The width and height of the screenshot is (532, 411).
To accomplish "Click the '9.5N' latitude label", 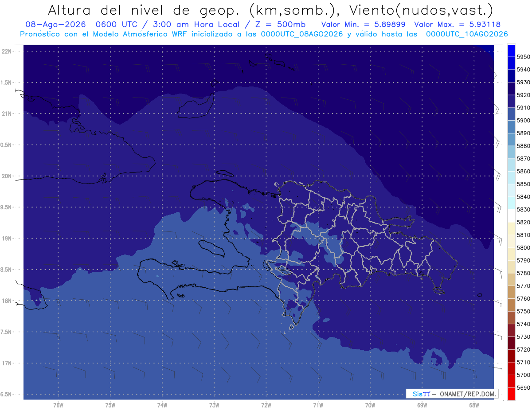I will click(6, 207).
